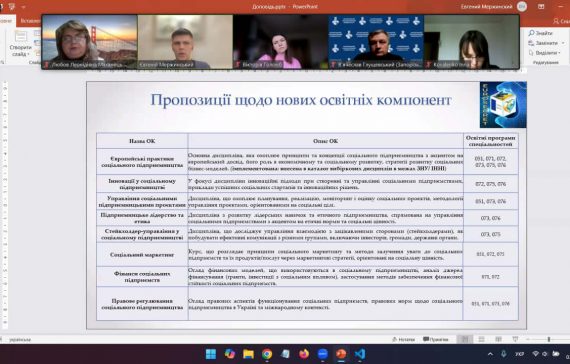
Task: Adjust the zoom slider handle
Action: [x=549, y=339]
